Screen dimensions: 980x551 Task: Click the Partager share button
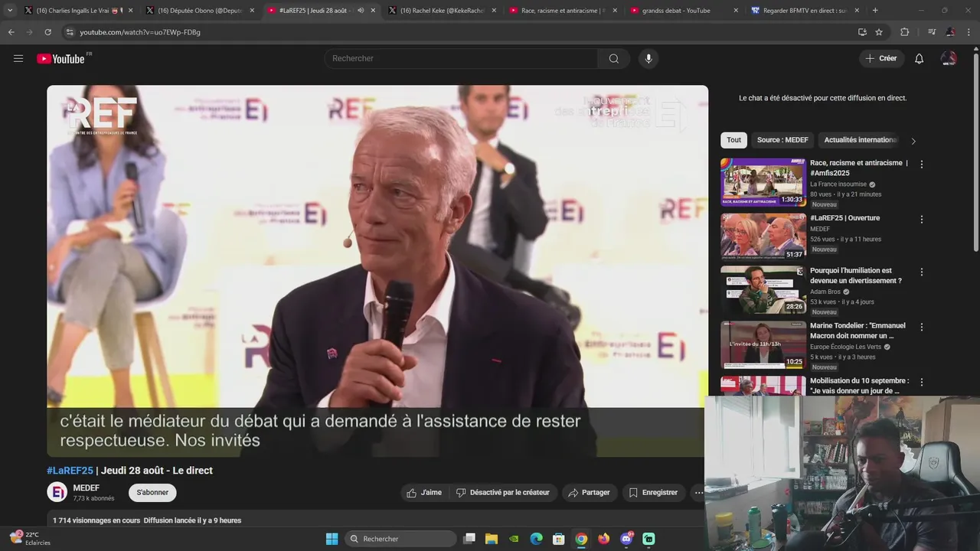point(590,493)
